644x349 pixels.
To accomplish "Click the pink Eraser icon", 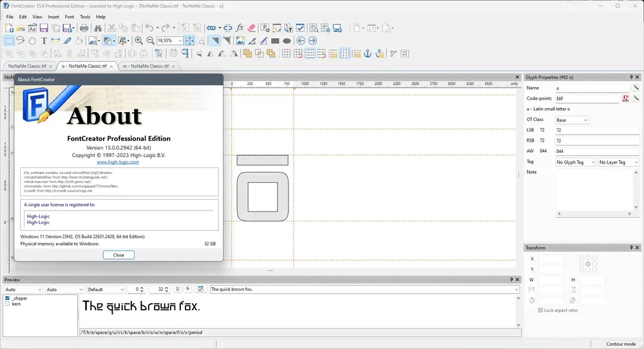I will [x=252, y=28].
